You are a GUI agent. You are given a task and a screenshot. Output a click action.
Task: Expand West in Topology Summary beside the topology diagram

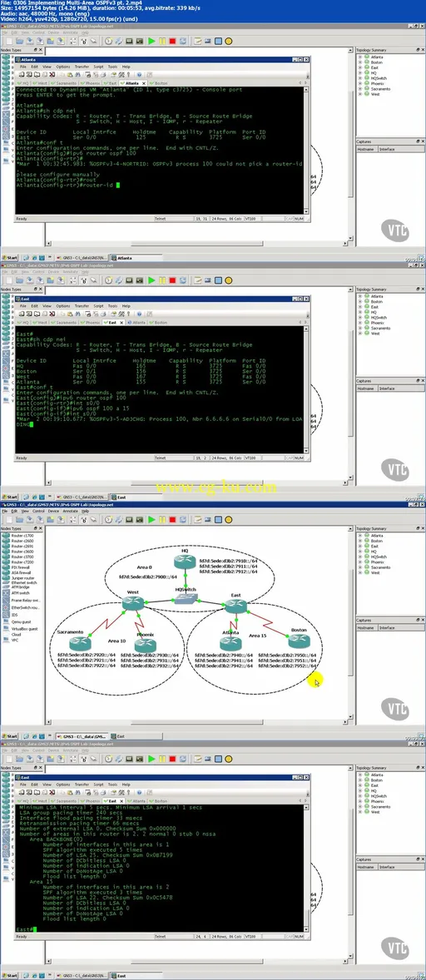point(359,572)
